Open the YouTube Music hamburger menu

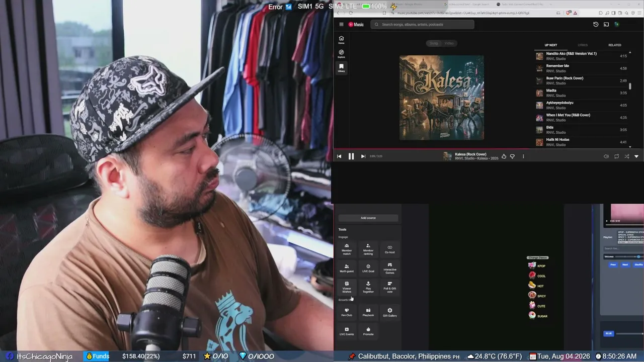(x=341, y=24)
